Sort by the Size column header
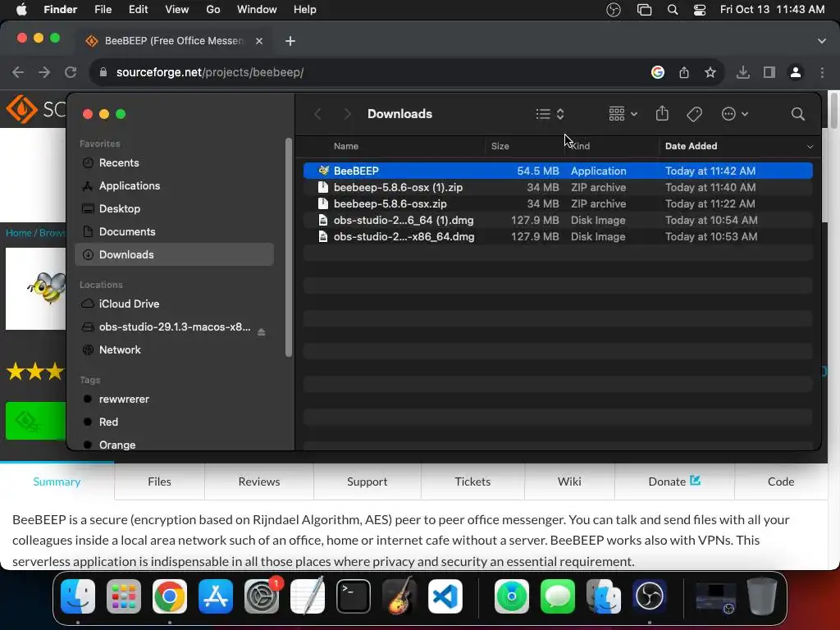Image resolution: width=840 pixels, height=630 pixels. tap(500, 146)
